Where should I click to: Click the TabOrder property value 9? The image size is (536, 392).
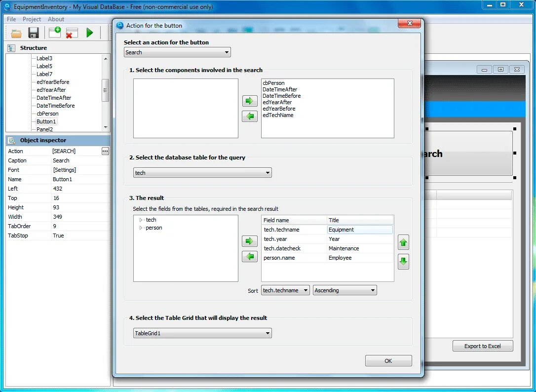point(80,227)
